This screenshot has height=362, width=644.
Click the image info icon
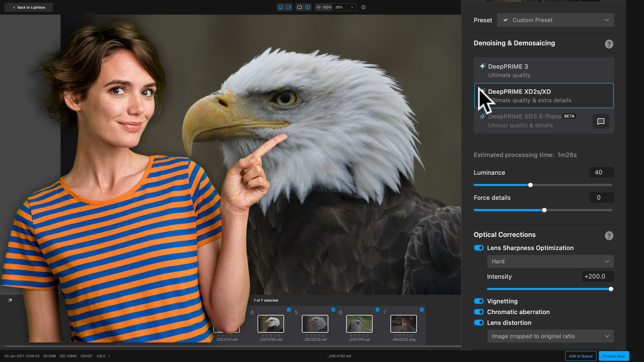click(x=363, y=7)
